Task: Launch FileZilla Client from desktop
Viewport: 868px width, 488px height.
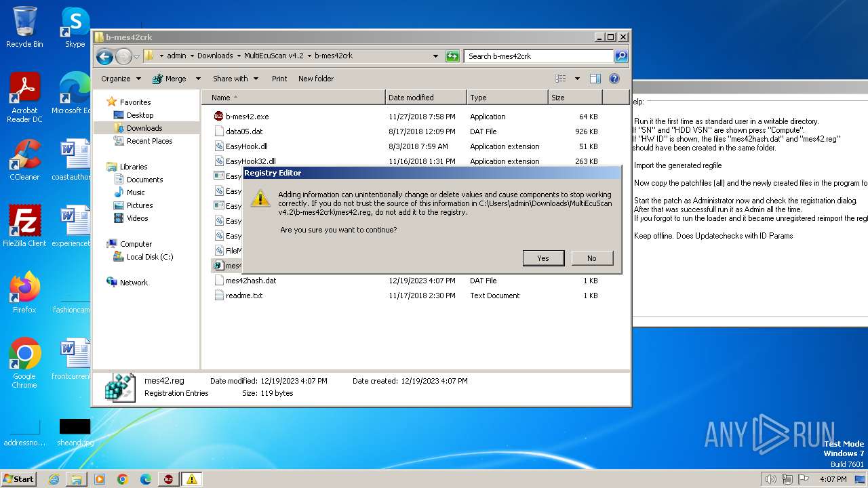Action: tap(24, 226)
